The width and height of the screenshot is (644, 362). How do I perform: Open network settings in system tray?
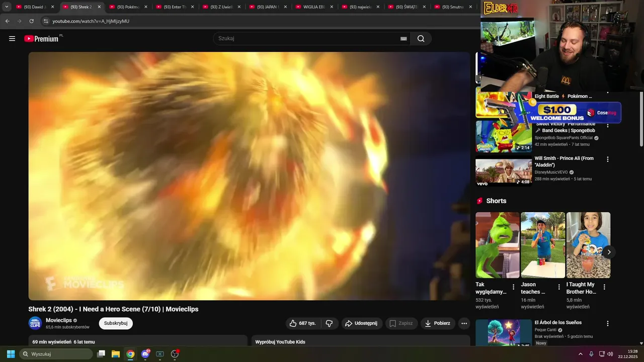click(x=601, y=354)
